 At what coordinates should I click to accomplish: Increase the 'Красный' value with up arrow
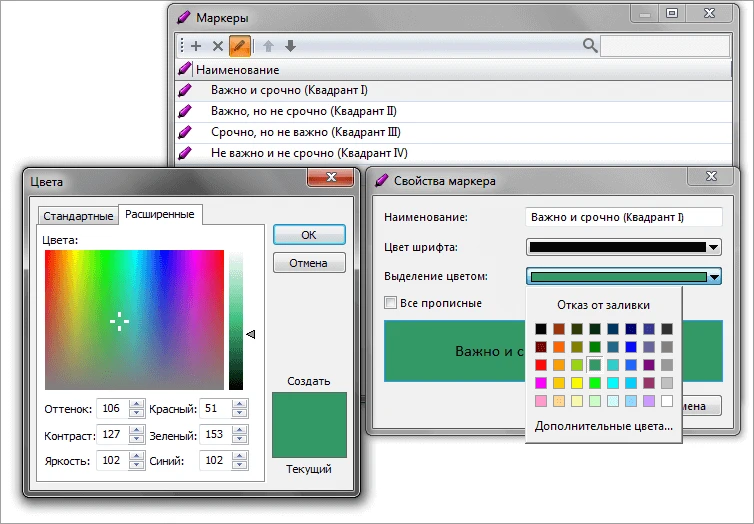click(x=239, y=404)
